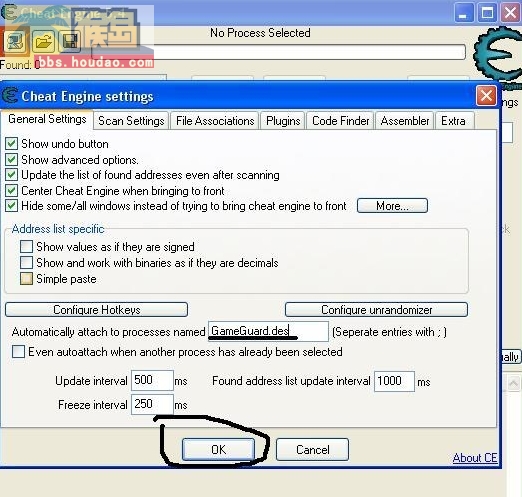Image resolution: width=522 pixels, height=497 pixels.
Task: Disable Center Cheat Engine when bringing to front
Action: click(11, 191)
